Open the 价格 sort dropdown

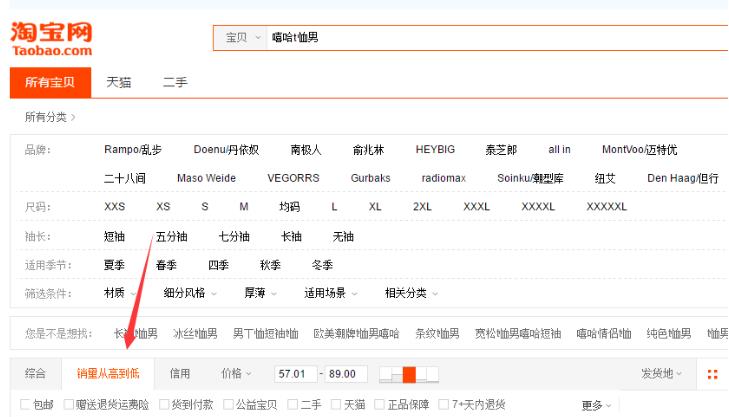(235, 373)
